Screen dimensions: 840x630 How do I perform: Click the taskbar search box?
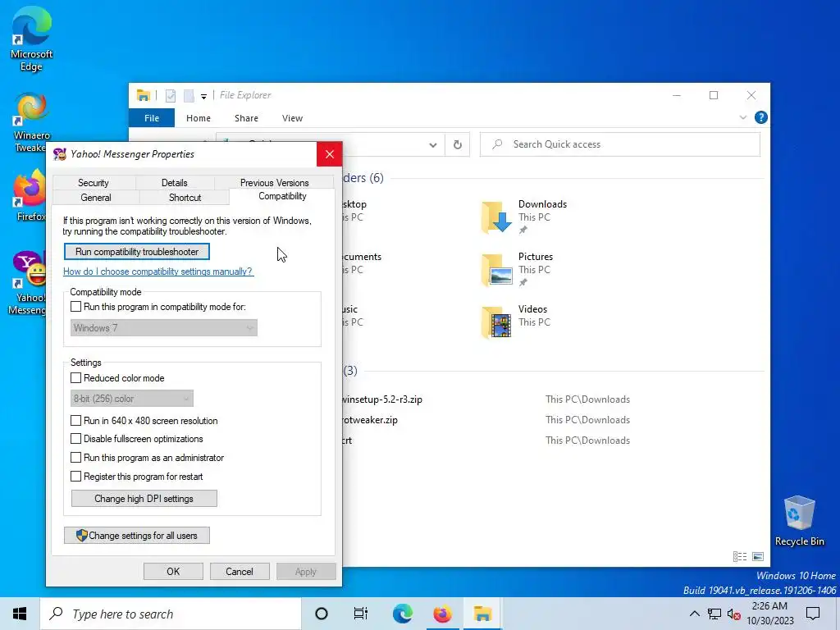171,614
